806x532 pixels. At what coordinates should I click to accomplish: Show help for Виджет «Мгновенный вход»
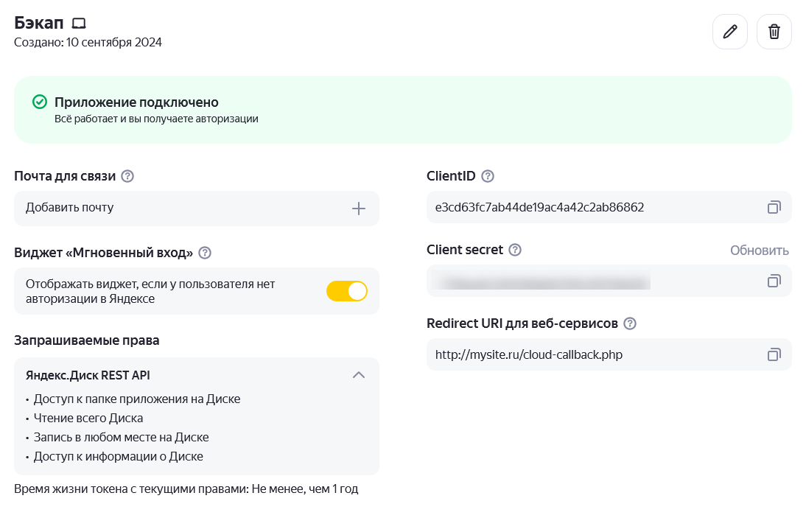205,253
